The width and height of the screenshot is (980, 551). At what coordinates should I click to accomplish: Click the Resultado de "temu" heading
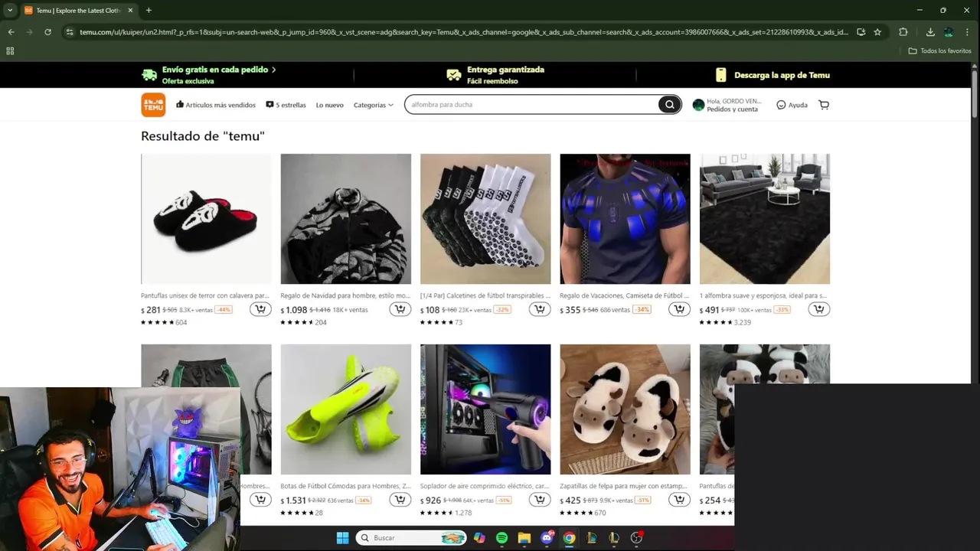click(x=203, y=135)
